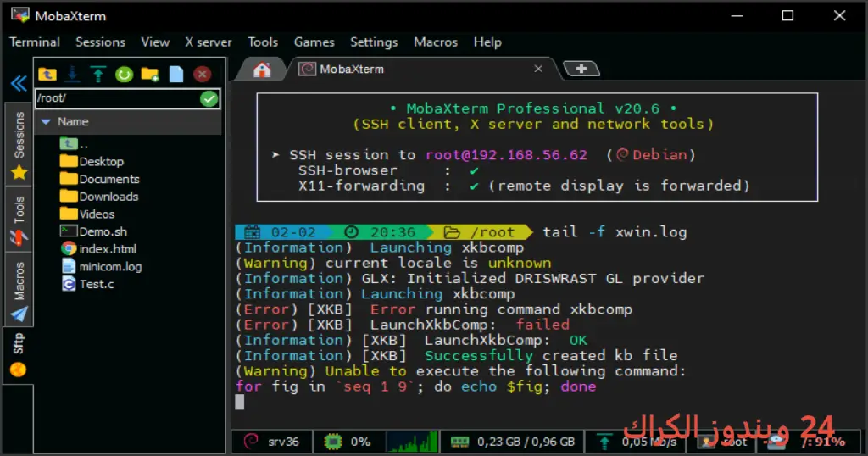Viewport: 868px width, 456px height.
Task: Click the 02-02 date prompt segment
Action: 283,232
